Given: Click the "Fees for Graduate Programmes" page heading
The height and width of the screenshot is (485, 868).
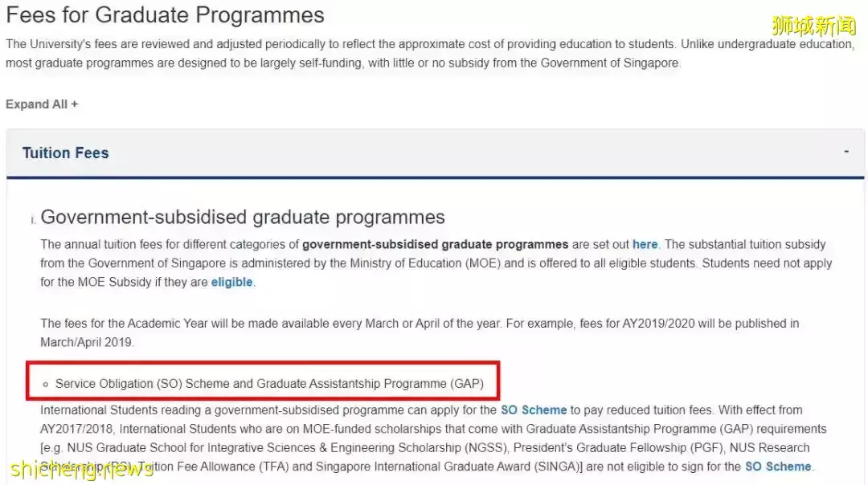Looking at the screenshot, I should pyautogui.click(x=166, y=15).
